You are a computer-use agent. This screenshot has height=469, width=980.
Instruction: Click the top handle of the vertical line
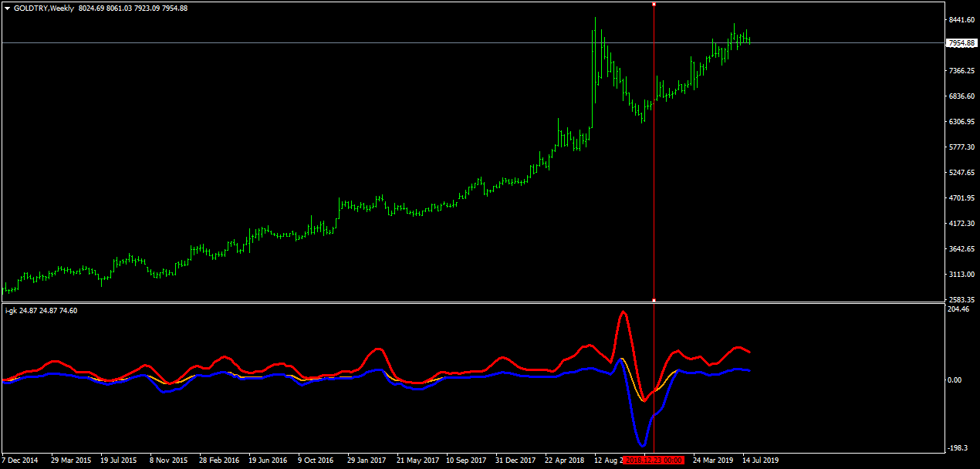(x=654, y=5)
